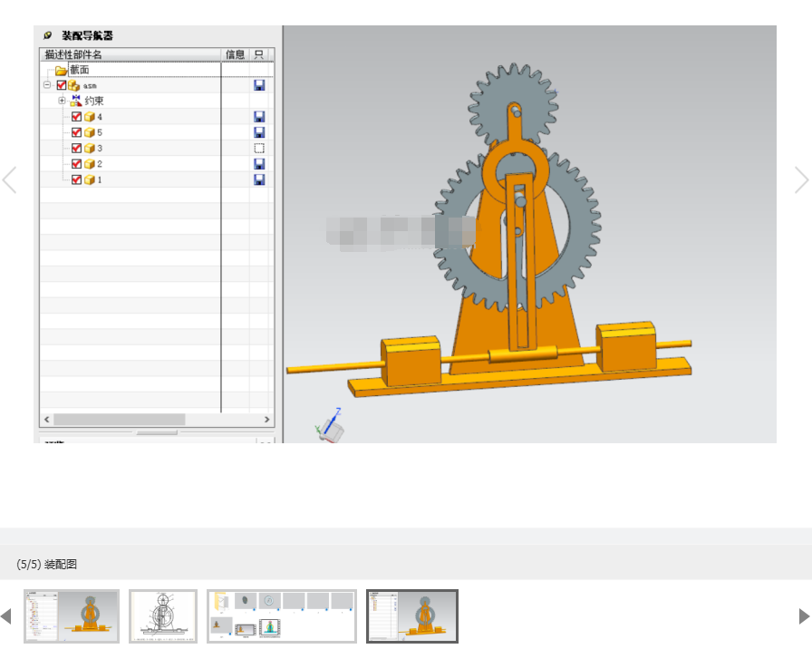The height and width of the screenshot is (649, 812).
Task: Open the line-drawing second thumbnail
Action: pyautogui.click(x=163, y=616)
